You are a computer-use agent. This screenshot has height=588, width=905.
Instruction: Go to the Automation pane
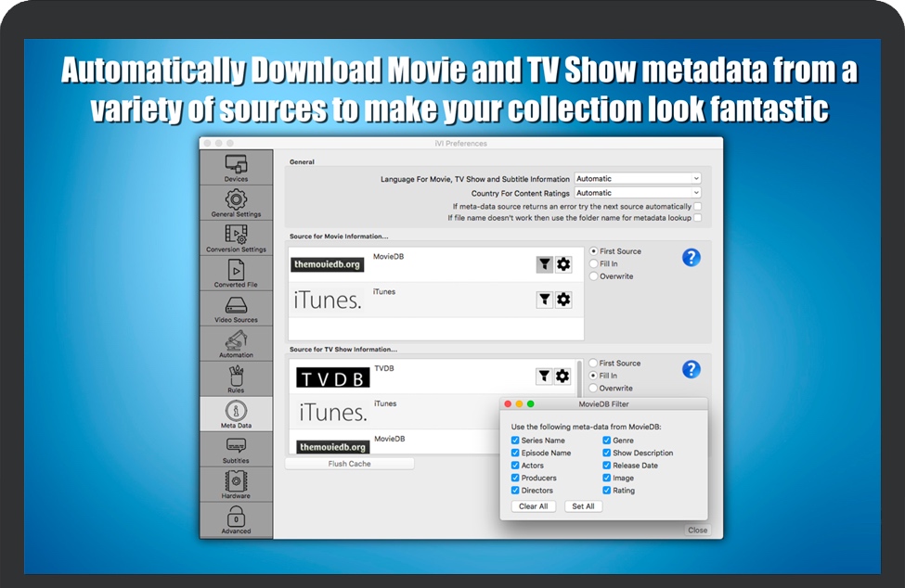coord(236,343)
